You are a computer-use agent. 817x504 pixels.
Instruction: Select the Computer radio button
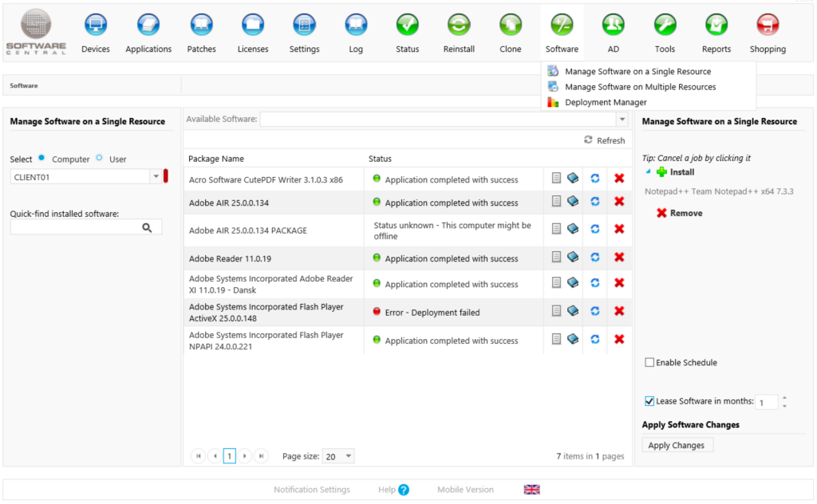tap(41, 158)
